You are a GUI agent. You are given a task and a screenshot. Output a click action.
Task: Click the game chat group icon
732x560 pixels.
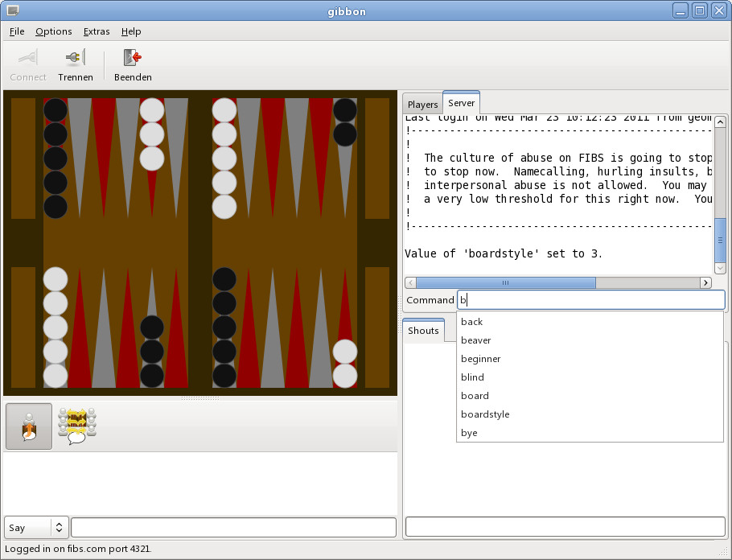(77, 426)
